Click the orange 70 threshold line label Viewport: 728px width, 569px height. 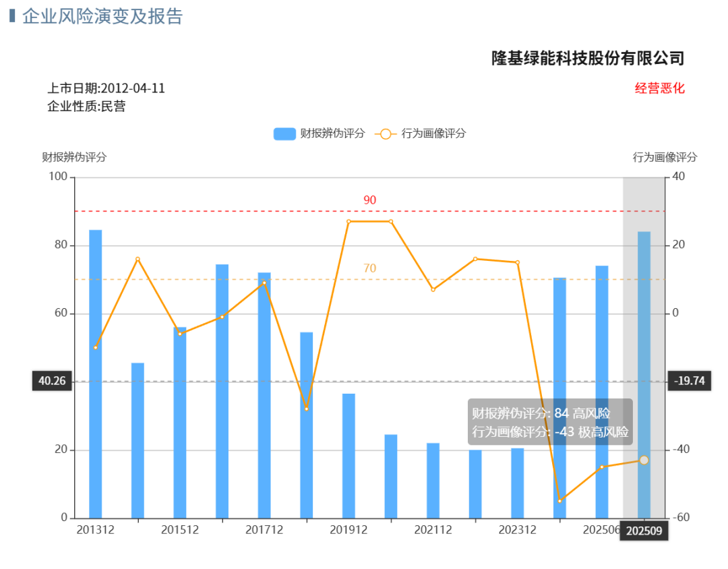369,268
